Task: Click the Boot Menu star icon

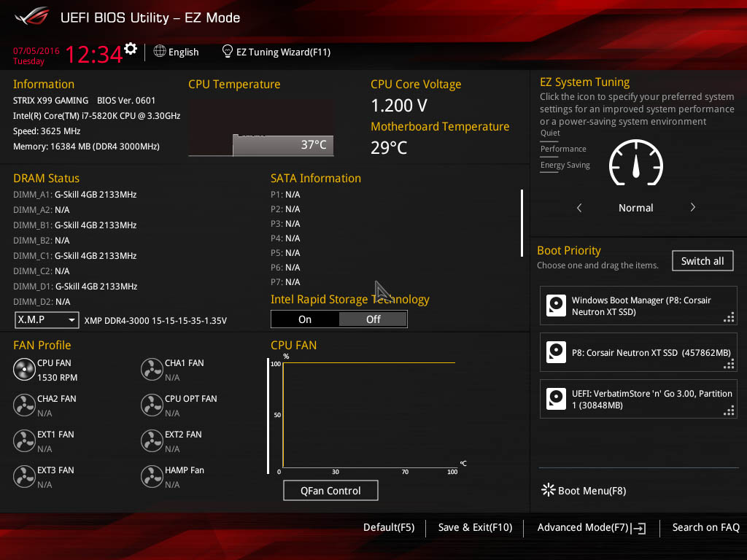Action: click(548, 490)
